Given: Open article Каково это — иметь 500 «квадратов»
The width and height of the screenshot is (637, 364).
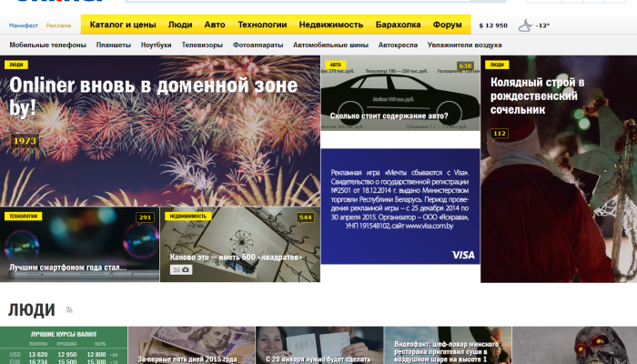Looking at the screenshot, I should point(236,258).
